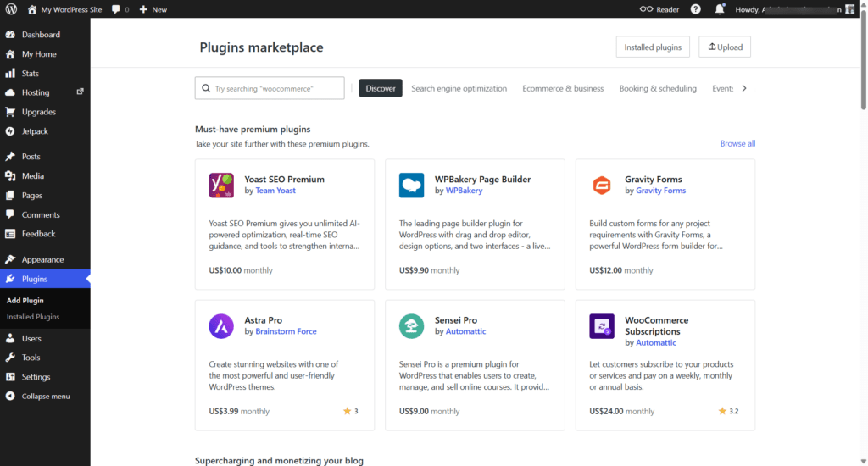Image resolution: width=868 pixels, height=466 pixels.
Task: Click the Sensei Pro plugin icon
Action: [x=411, y=326]
